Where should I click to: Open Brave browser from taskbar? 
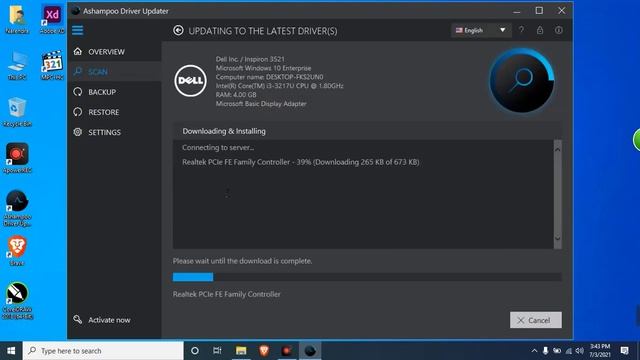coord(264,351)
